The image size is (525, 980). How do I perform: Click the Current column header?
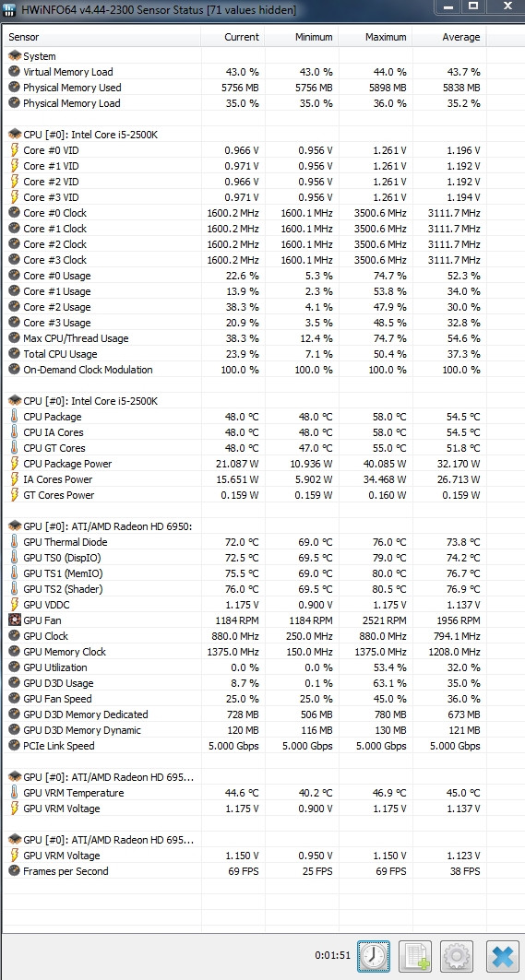233,37
